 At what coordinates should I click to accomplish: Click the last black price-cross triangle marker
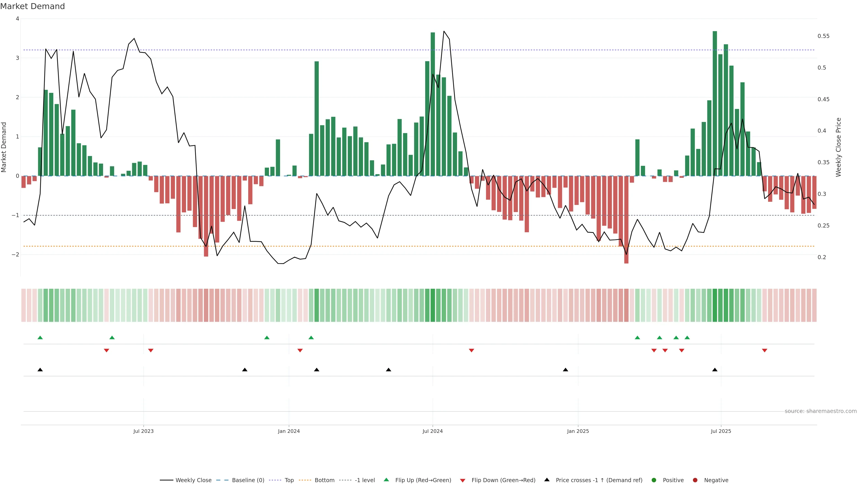[x=715, y=370]
